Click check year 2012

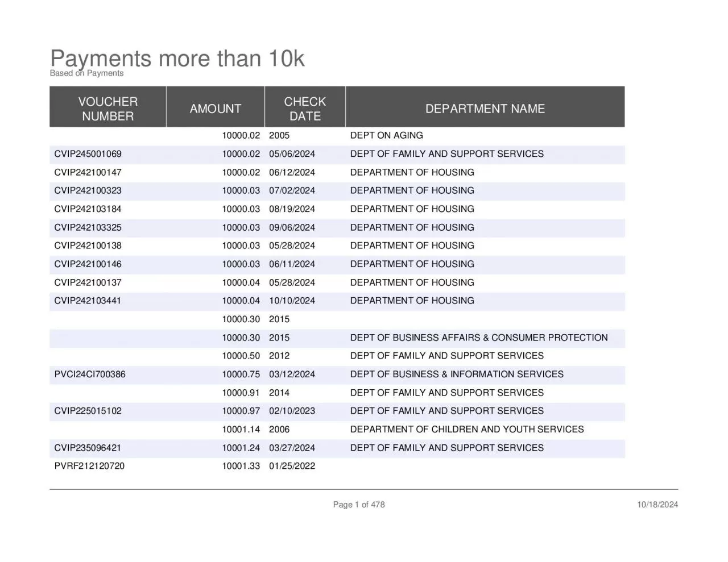point(279,356)
